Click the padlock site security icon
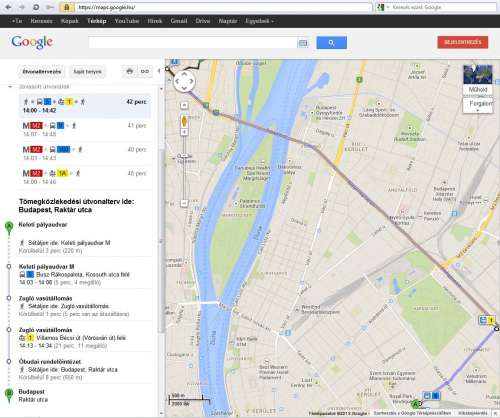 pyautogui.click(x=67, y=7)
